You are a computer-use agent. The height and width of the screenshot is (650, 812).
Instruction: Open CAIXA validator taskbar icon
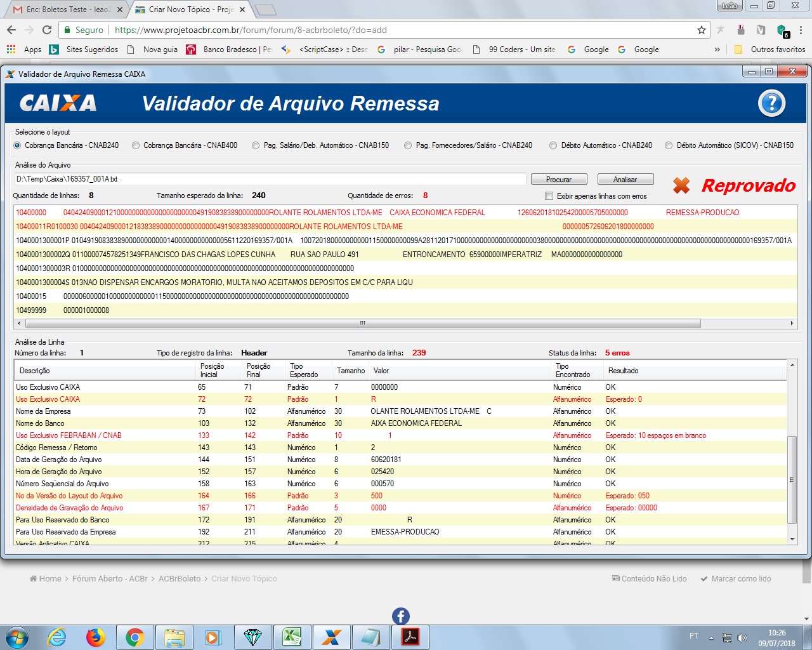click(x=331, y=637)
